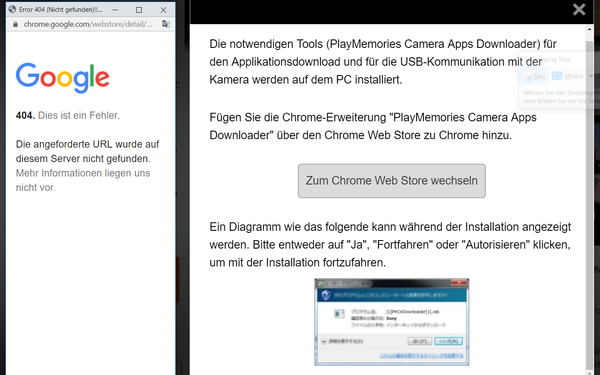Viewport: 600px width, 375px height.
Task: Click the 'Mehr Informationen liegen uns' text
Action: (83, 173)
